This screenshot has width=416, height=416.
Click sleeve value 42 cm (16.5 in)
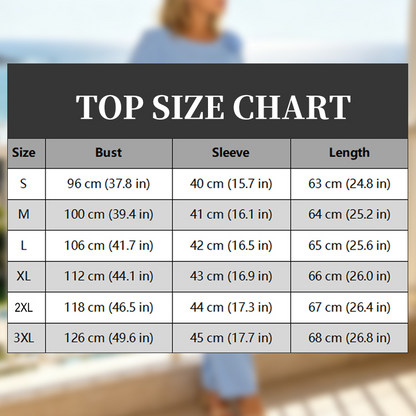point(231,246)
